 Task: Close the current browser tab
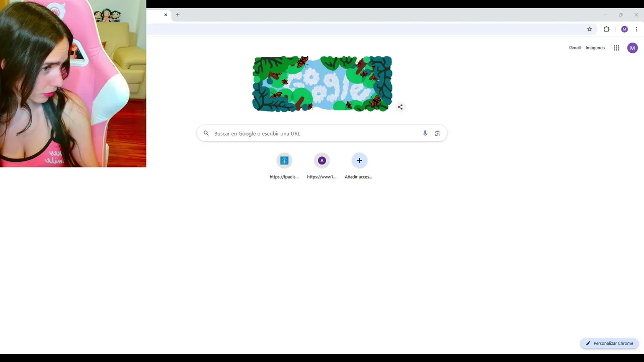[166, 15]
